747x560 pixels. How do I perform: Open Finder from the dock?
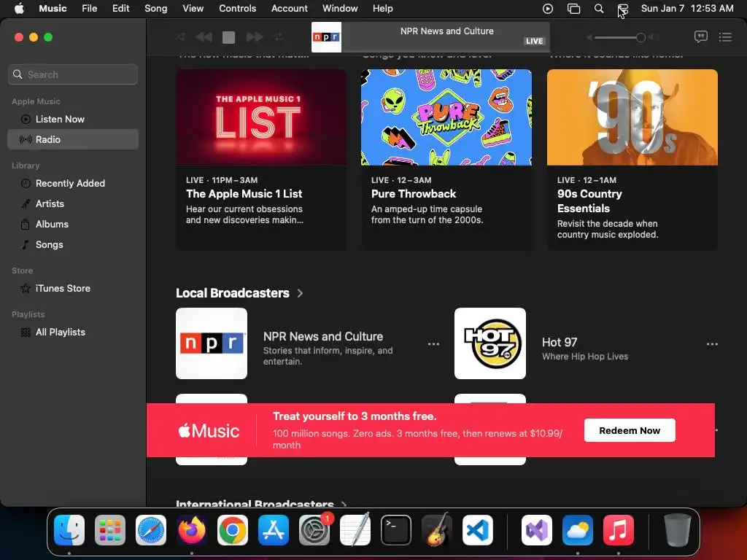click(x=69, y=530)
